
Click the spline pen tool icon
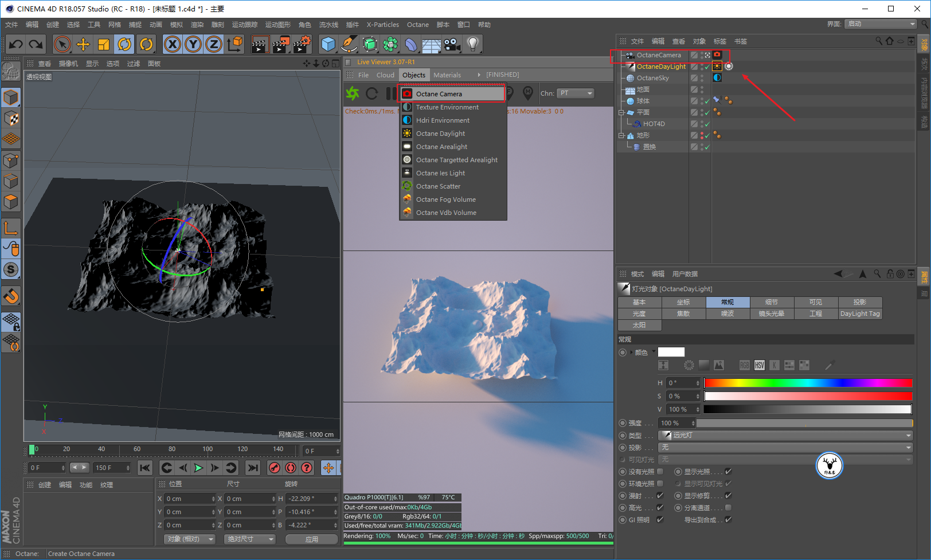click(x=349, y=44)
